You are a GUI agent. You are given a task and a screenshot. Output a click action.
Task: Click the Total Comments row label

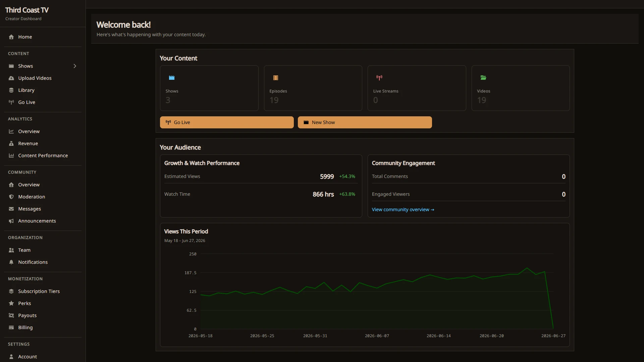pyautogui.click(x=390, y=176)
